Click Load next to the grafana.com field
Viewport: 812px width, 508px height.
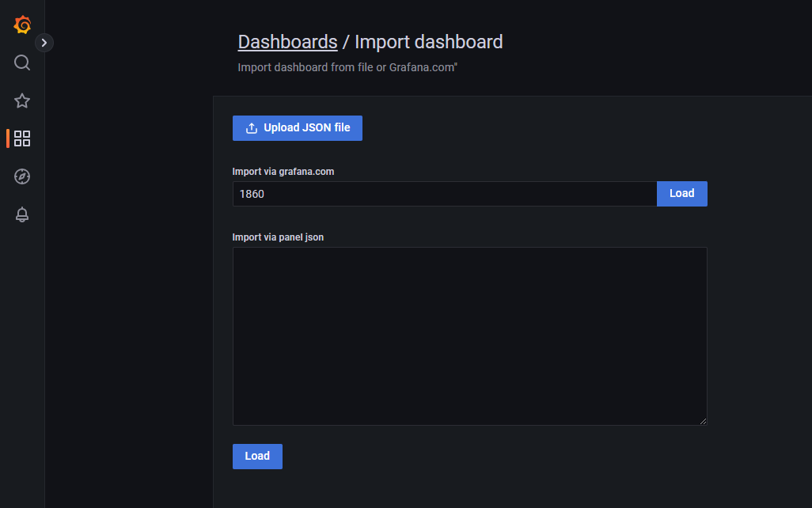tap(681, 194)
